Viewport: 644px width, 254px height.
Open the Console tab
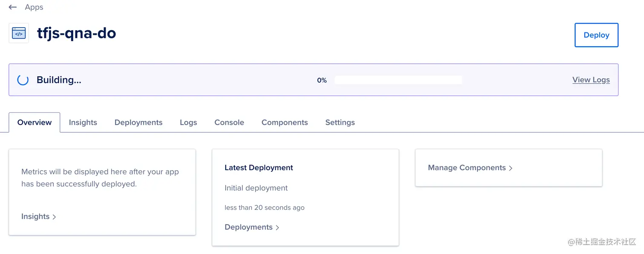[229, 122]
